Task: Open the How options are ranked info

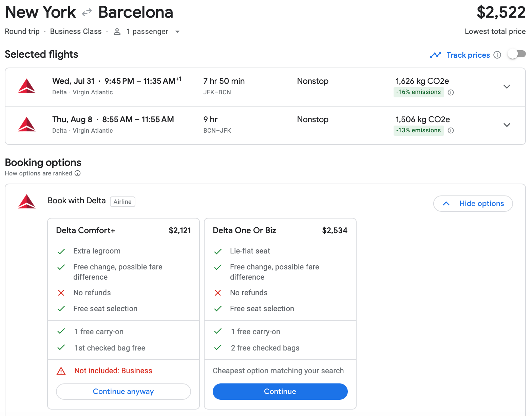Action: (x=78, y=173)
